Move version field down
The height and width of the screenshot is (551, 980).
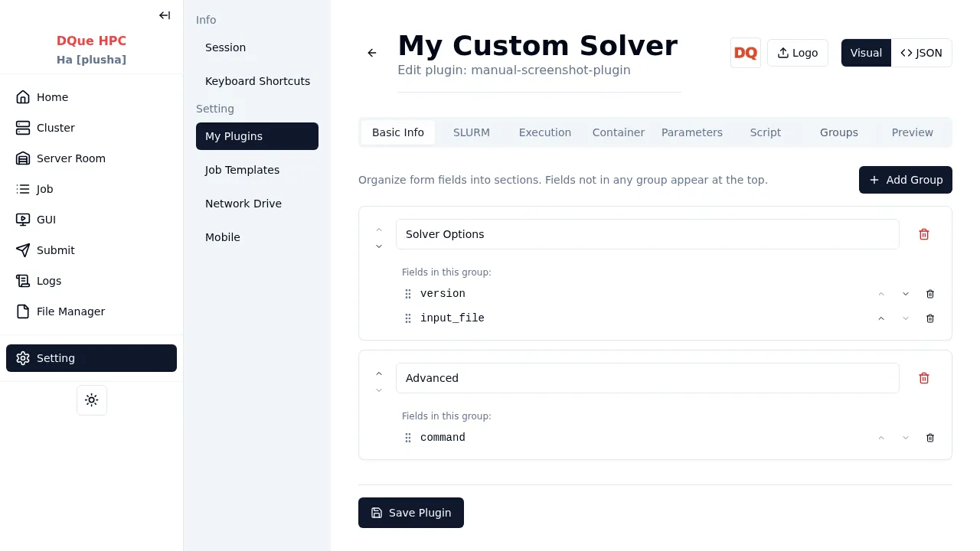[906, 294]
